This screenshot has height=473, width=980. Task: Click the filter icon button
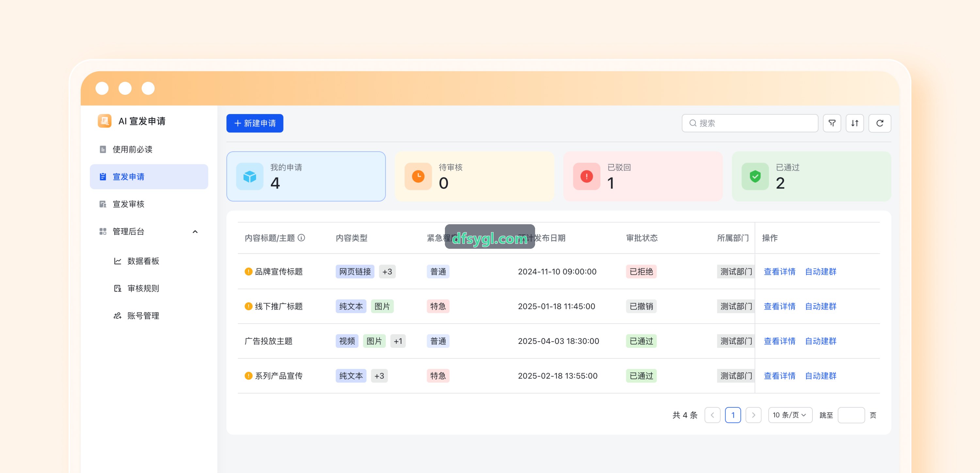click(x=832, y=123)
